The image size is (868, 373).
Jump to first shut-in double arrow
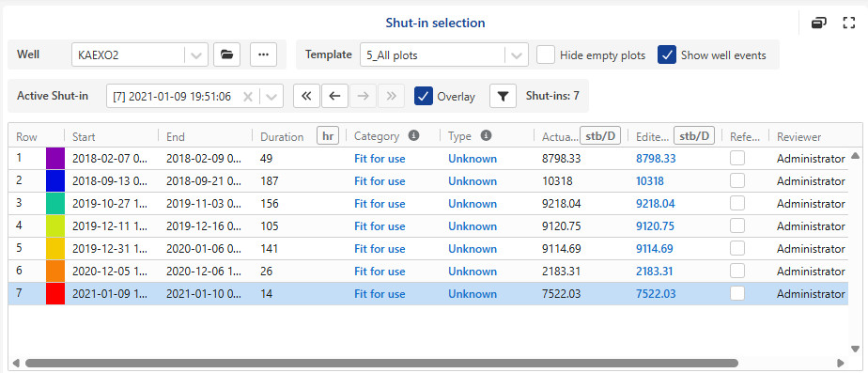(x=306, y=96)
